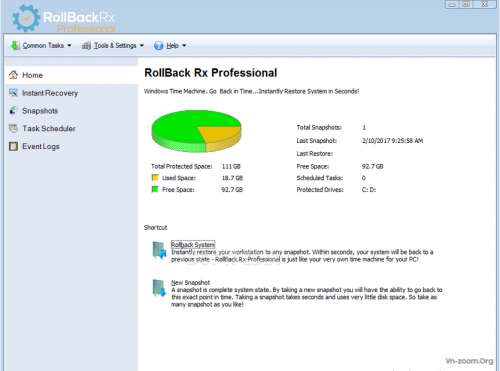Click the Protected Drives value C: D:
The height and width of the screenshot is (371, 500).
pos(369,190)
